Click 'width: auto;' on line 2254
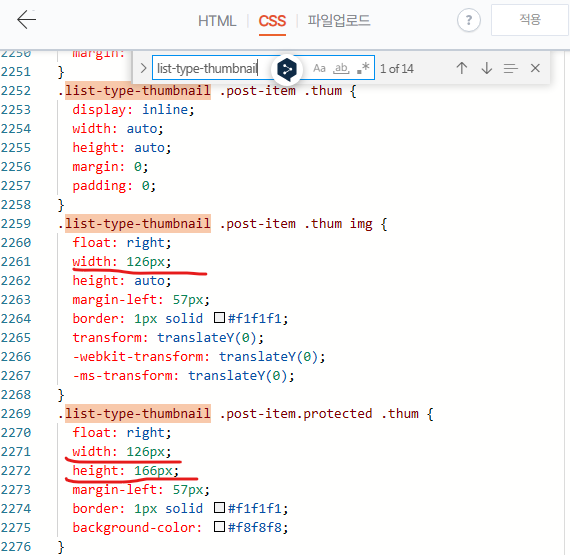 (118, 128)
